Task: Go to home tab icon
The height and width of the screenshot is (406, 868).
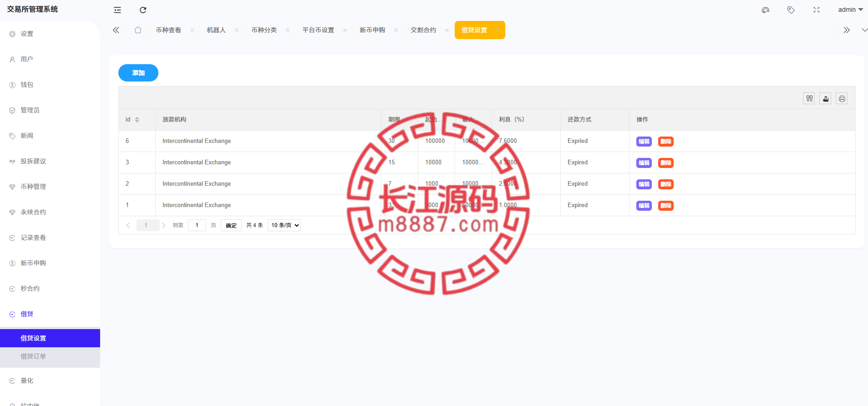Action: click(x=138, y=30)
